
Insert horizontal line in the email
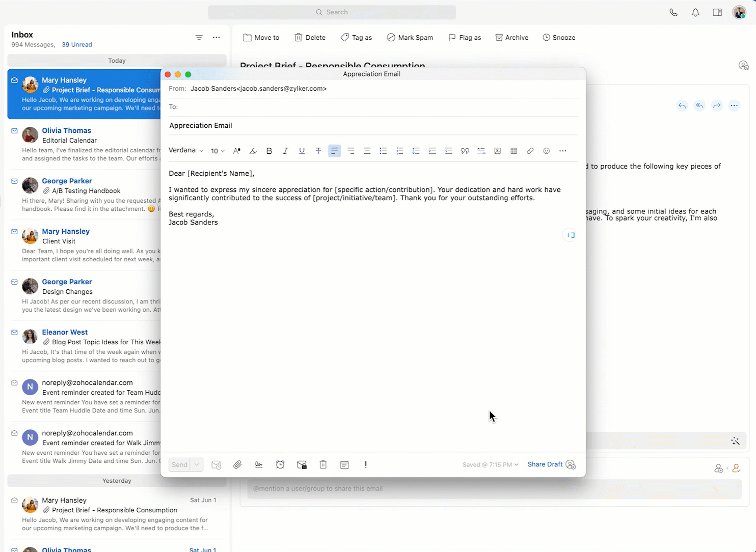[481, 151]
